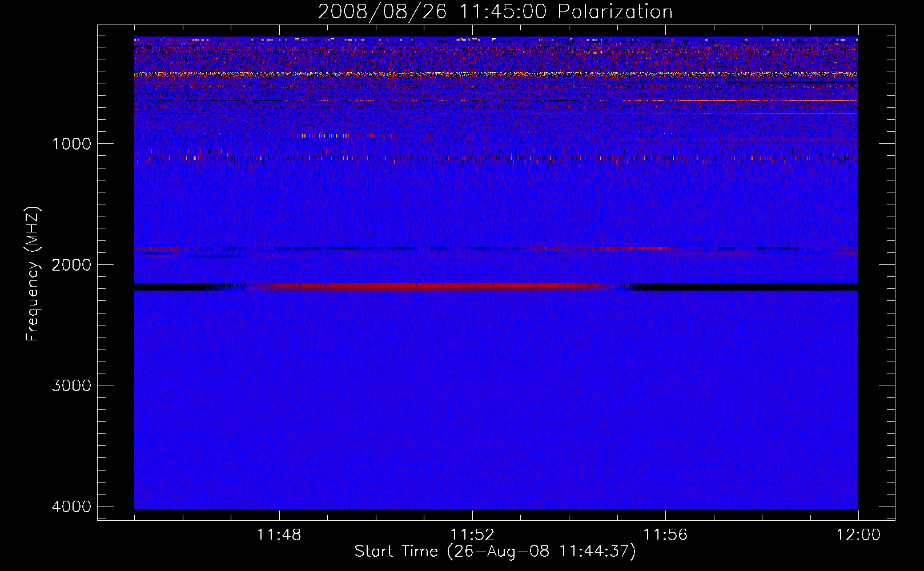Screen dimensions: 924x571
Task: Click the 'Start Time (26-Aug-08 11:44:37)' x-axis label
Action: (x=495, y=552)
